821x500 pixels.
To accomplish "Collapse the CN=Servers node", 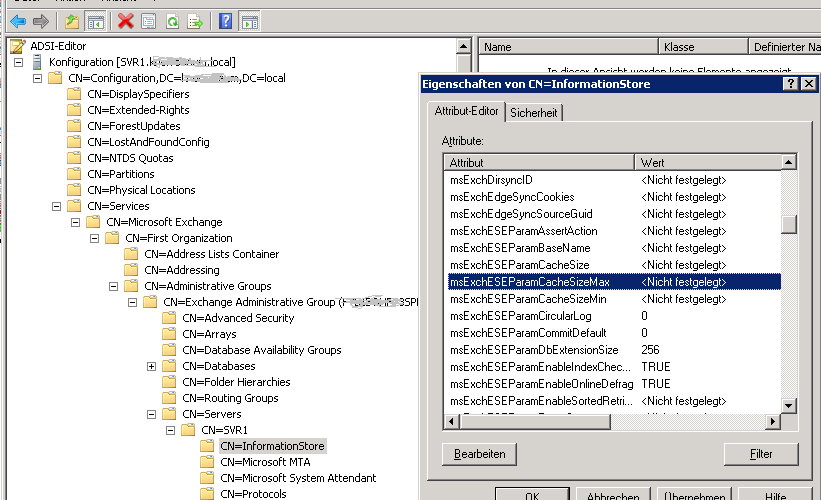I will 151,414.
